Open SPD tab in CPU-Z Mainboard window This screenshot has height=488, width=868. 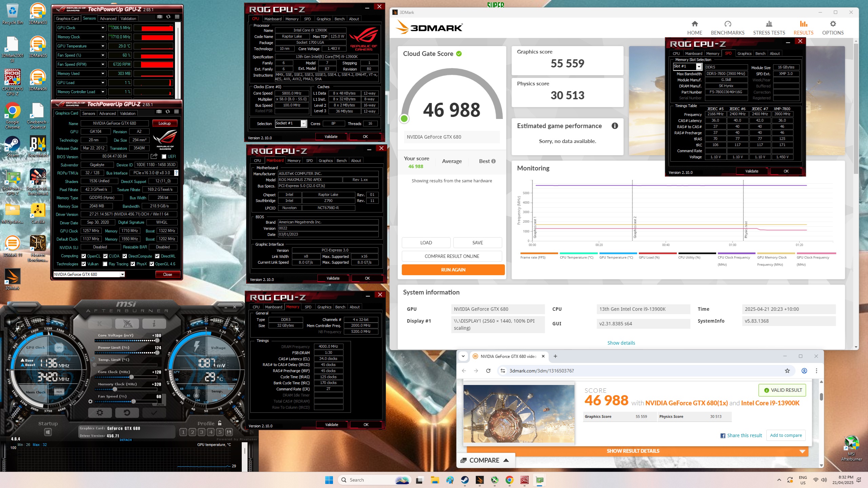point(309,161)
